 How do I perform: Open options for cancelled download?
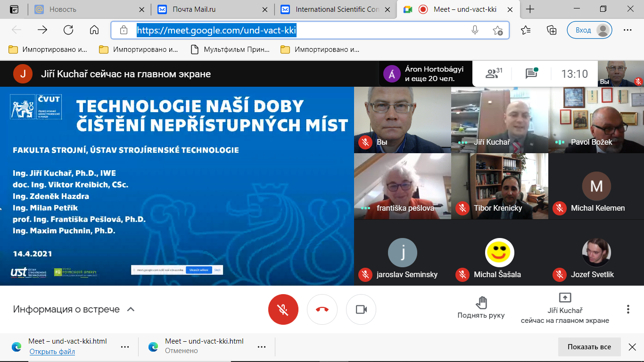point(262,347)
